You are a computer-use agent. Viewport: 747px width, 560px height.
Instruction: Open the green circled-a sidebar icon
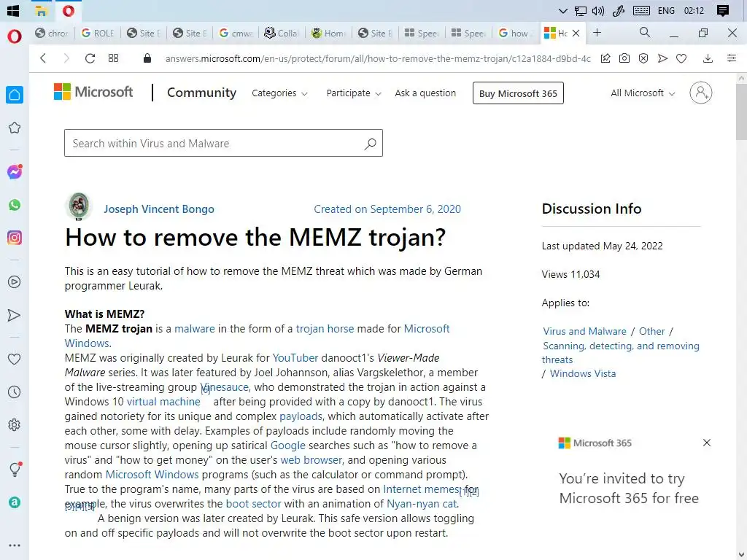click(15, 502)
